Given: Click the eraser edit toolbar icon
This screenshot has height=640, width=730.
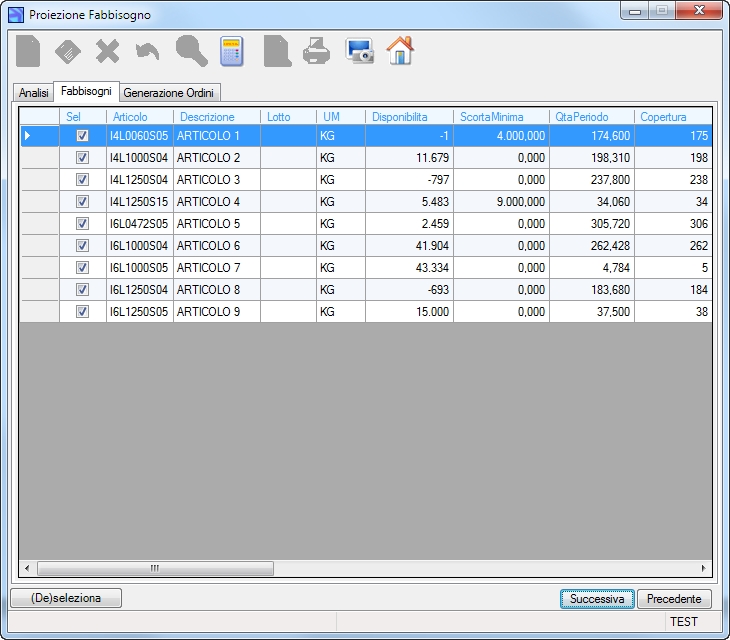Looking at the screenshot, I should (x=68, y=51).
